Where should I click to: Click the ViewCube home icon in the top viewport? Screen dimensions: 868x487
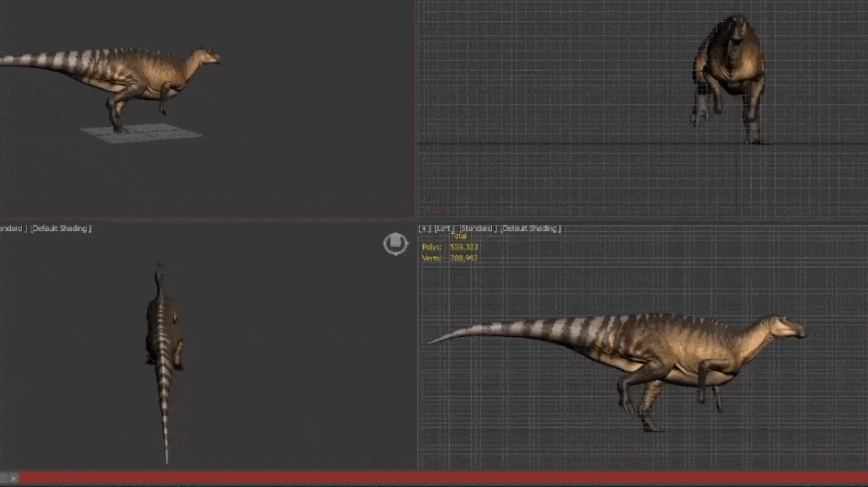(395, 244)
